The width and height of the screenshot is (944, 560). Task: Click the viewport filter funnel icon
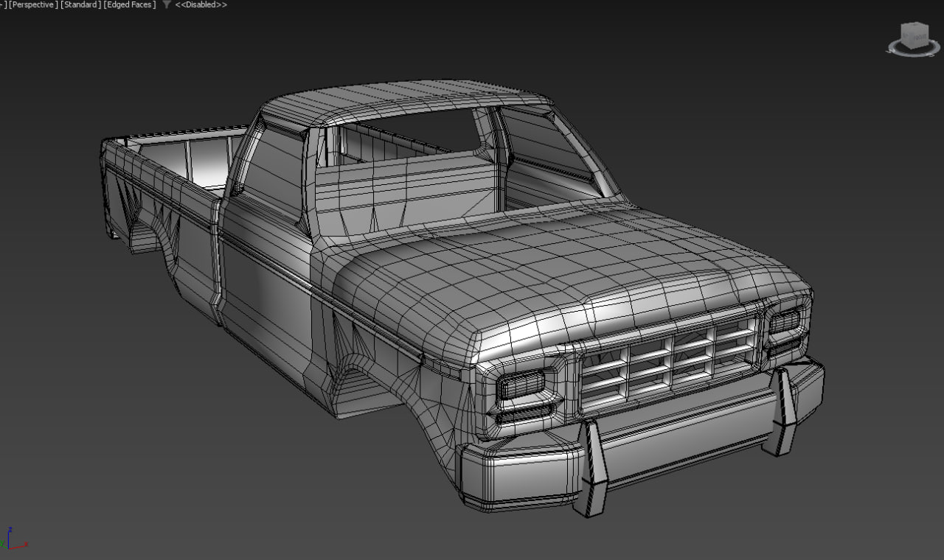pos(167,5)
